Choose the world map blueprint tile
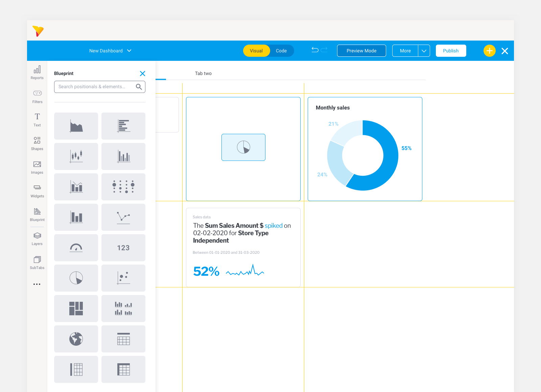The width and height of the screenshot is (541, 392). click(x=76, y=339)
